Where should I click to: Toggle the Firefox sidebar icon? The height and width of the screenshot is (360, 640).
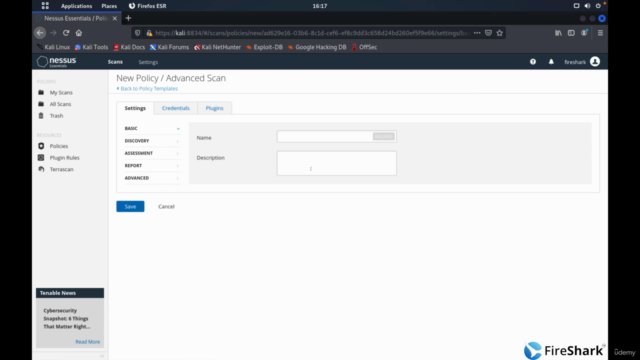click(571, 33)
